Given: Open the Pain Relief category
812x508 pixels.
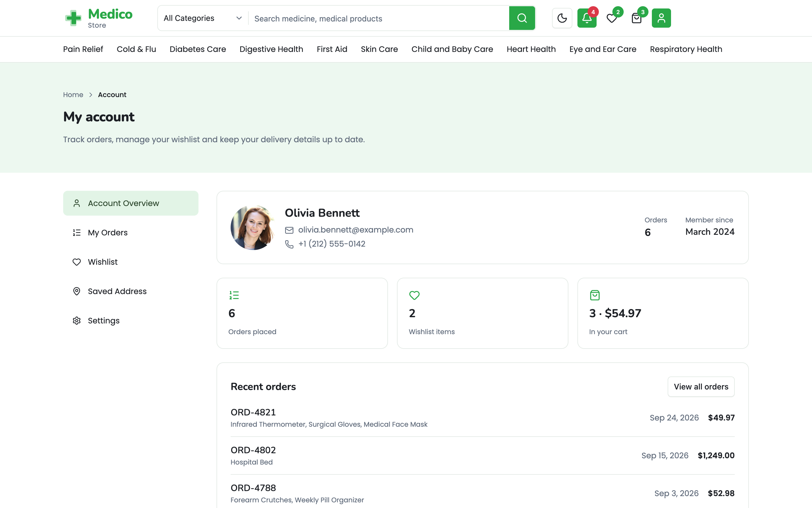Looking at the screenshot, I should (83, 49).
